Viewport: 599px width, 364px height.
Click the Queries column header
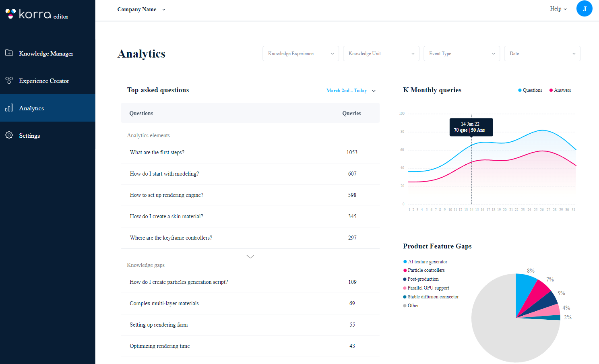point(351,114)
